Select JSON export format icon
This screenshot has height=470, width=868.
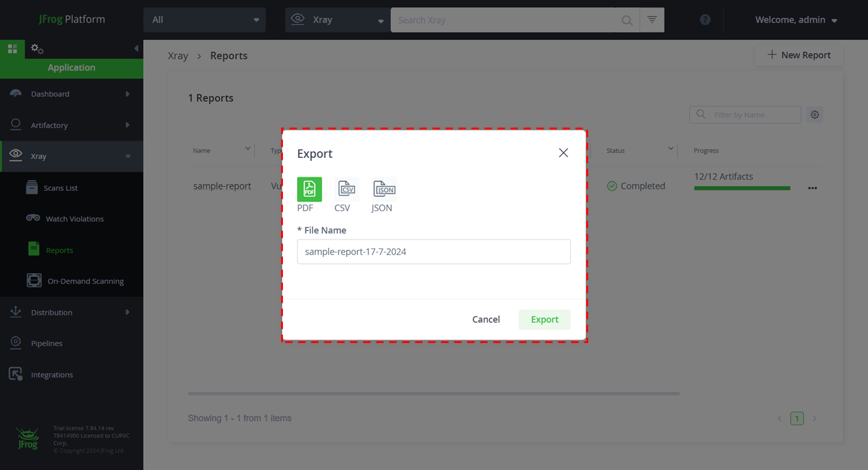pos(384,189)
